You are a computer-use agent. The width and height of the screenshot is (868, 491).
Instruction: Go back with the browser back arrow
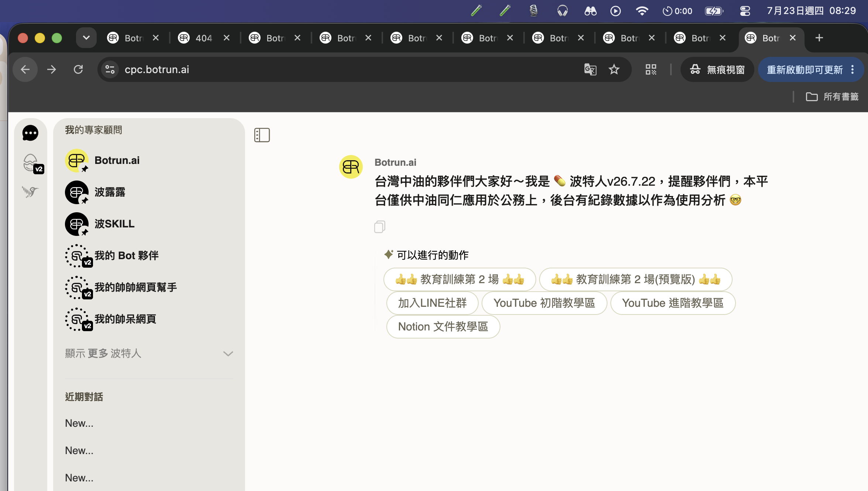(25, 69)
